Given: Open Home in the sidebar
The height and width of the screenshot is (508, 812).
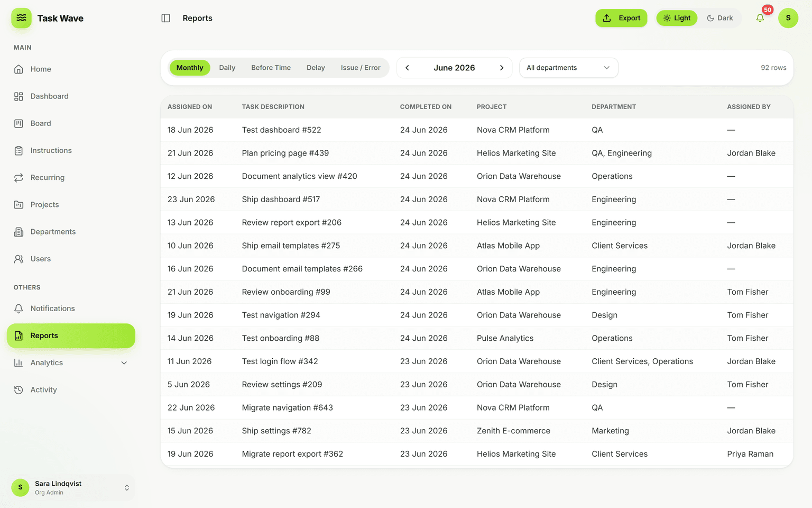Looking at the screenshot, I should pos(71,69).
